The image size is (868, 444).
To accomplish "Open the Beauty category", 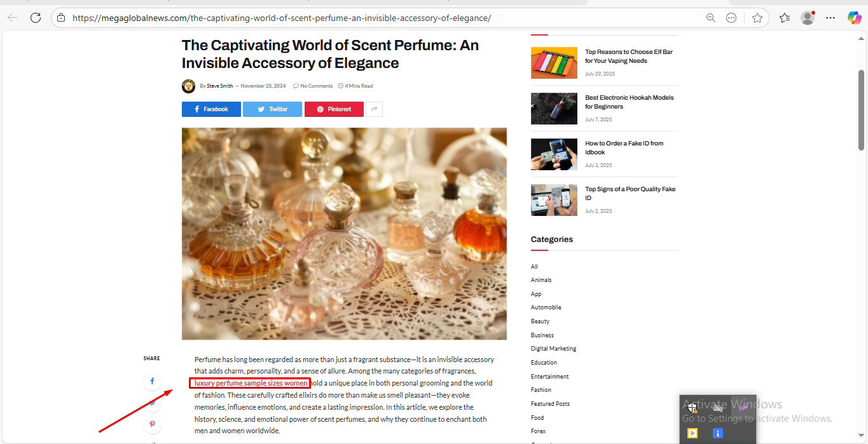I will pos(540,321).
